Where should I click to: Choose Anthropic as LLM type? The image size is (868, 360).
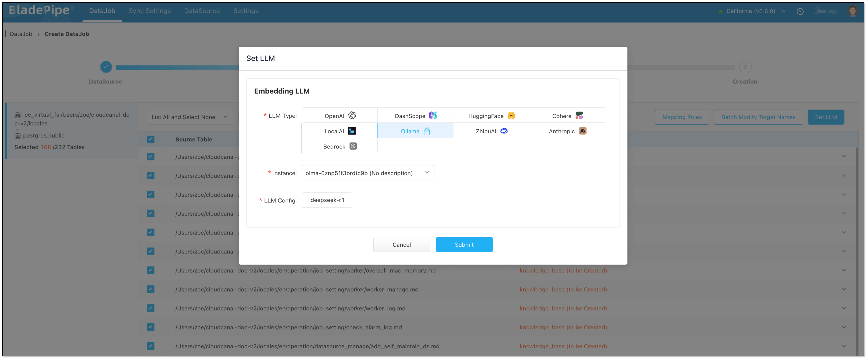point(566,131)
